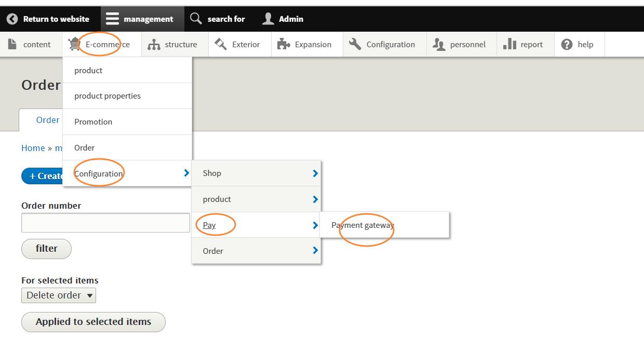This screenshot has width=644, height=339.
Task: Open the Admin user icon
Action: point(268,19)
